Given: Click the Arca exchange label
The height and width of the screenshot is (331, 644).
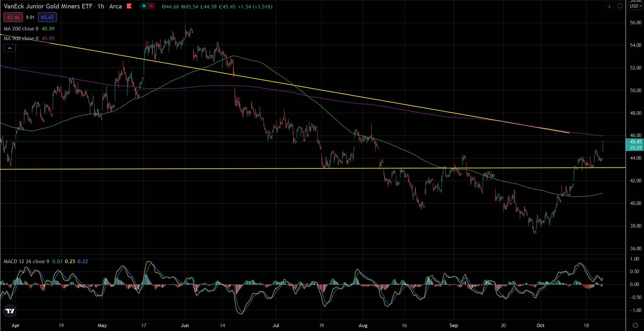Looking at the screenshot, I should pos(116,6).
